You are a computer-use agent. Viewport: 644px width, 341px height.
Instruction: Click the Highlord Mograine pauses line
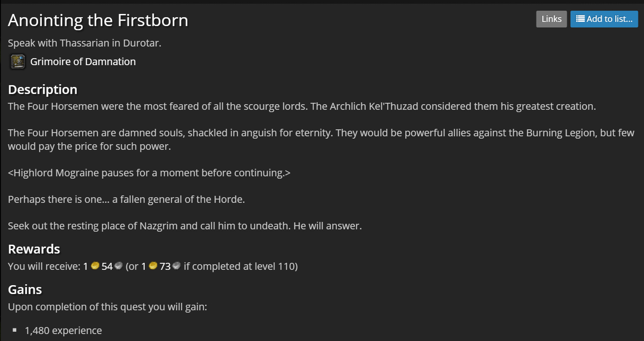[x=149, y=173]
